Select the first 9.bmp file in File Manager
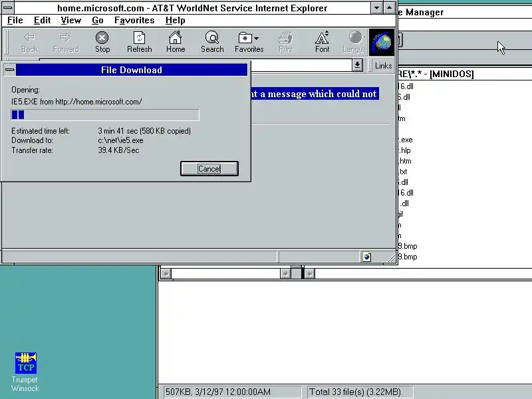The height and width of the screenshot is (399, 532). (x=408, y=246)
